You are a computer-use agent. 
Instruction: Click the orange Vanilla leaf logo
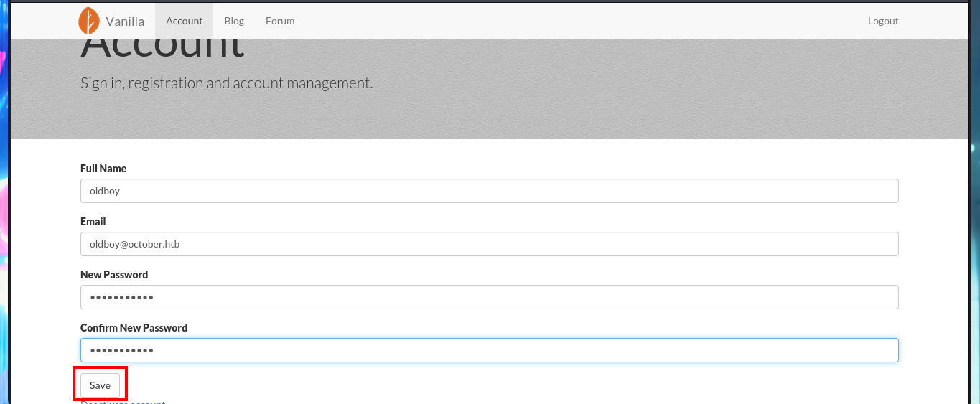click(89, 21)
